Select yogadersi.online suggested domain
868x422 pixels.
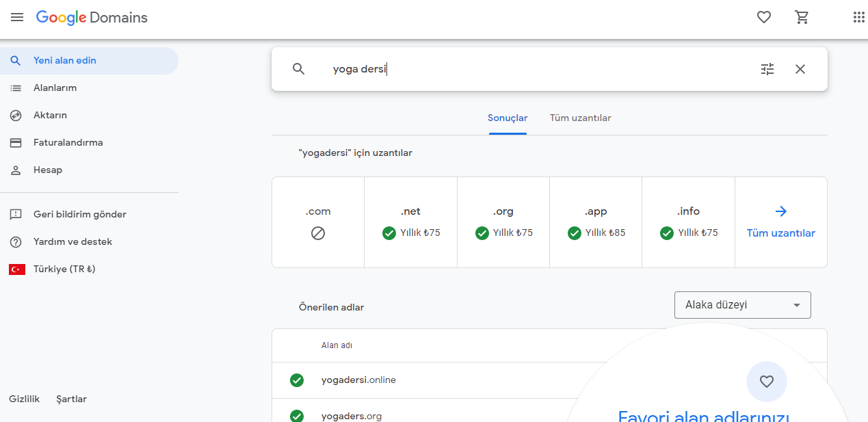coord(358,380)
